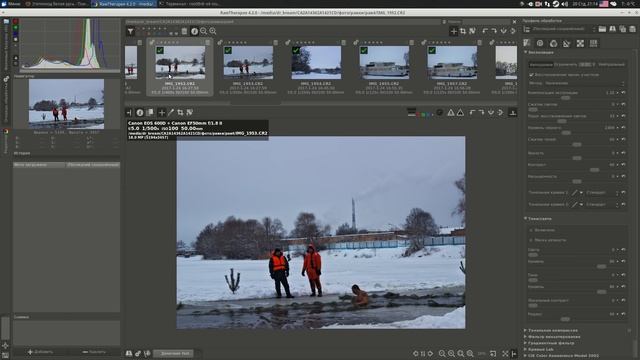Adjust saturation slider in Exposure section

coord(576,181)
